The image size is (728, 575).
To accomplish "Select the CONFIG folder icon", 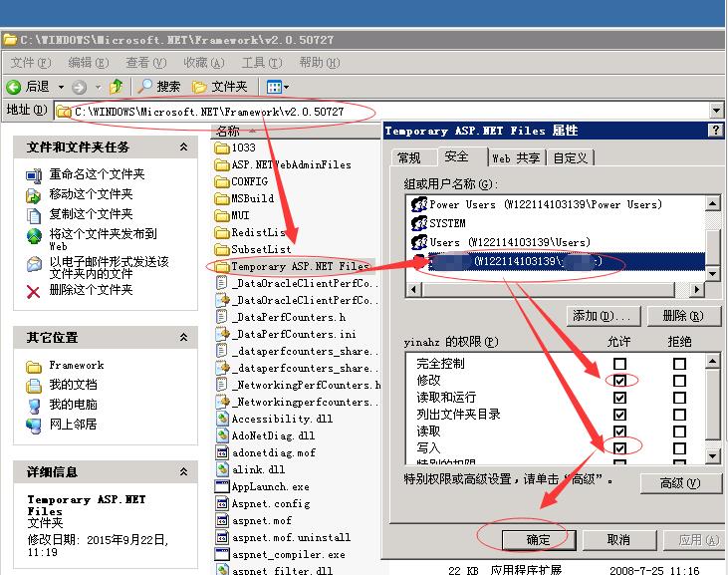I will click(222, 181).
